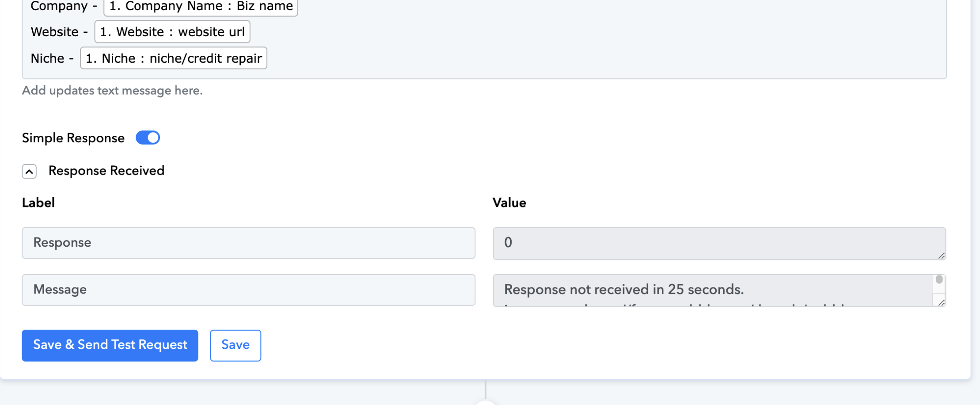Click the Message value box scrollbar thumb
The image size is (980, 405).
(939, 280)
